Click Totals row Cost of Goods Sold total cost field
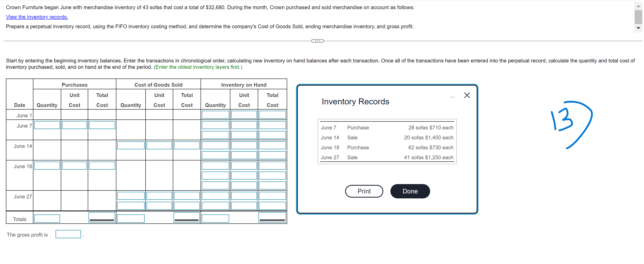This screenshot has height=264, width=644. tap(187, 217)
